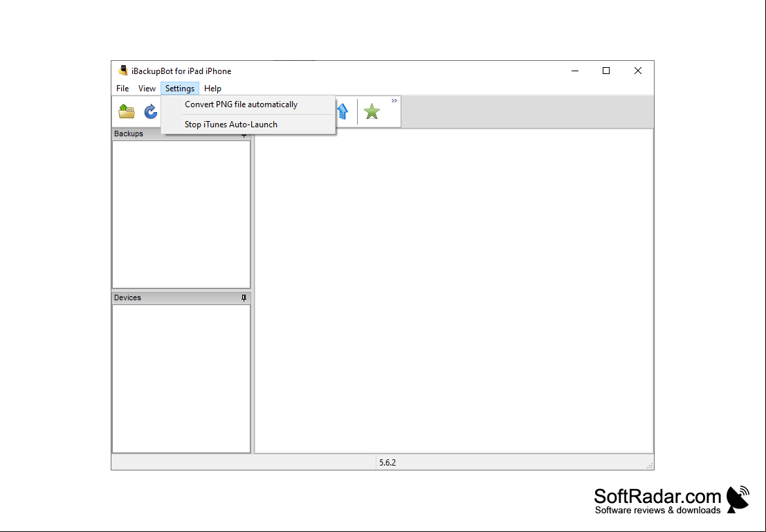Open the File menu
The height and width of the screenshot is (532, 766).
point(122,89)
